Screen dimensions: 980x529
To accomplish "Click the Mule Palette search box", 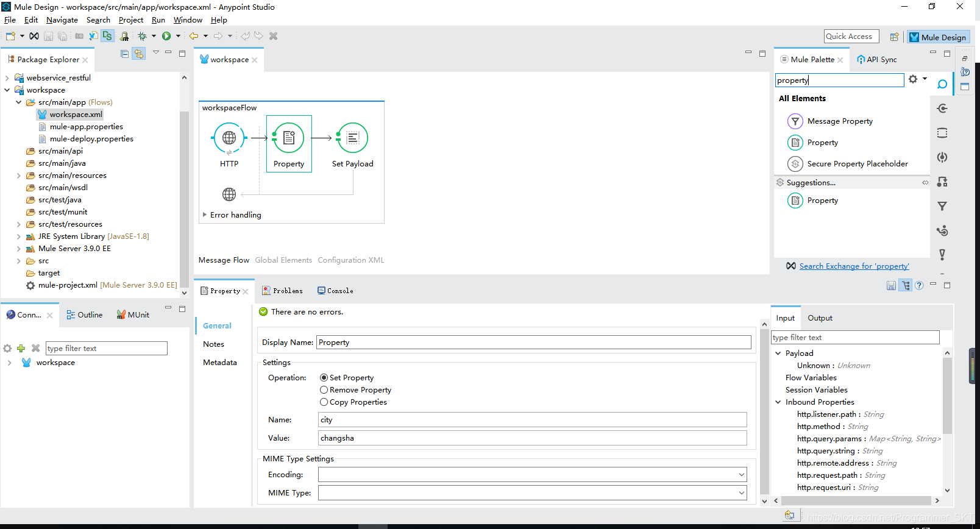I will [839, 80].
